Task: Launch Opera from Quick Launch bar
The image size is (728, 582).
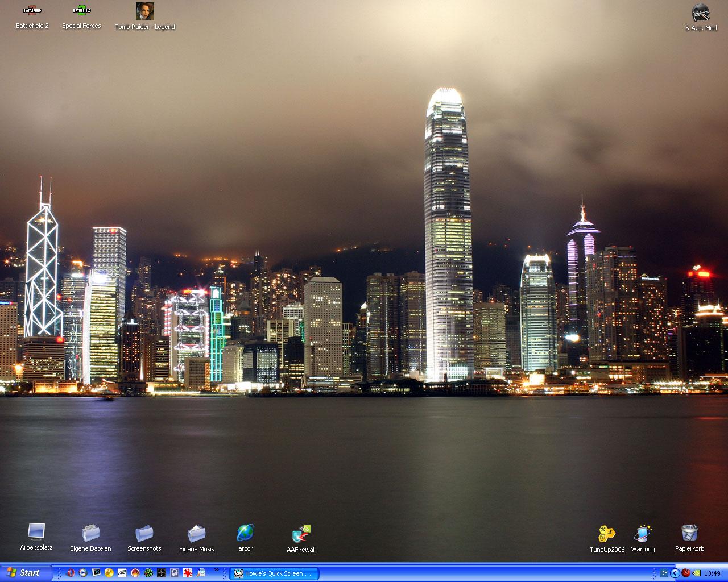Action: (70, 573)
